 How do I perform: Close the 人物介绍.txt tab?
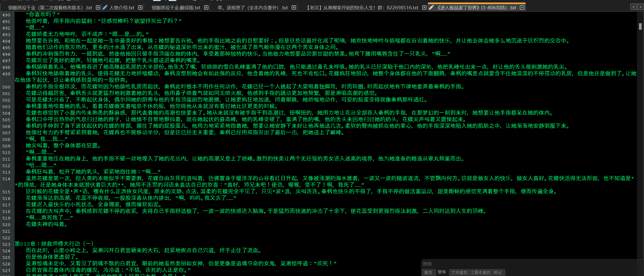(x=140, y=8)
